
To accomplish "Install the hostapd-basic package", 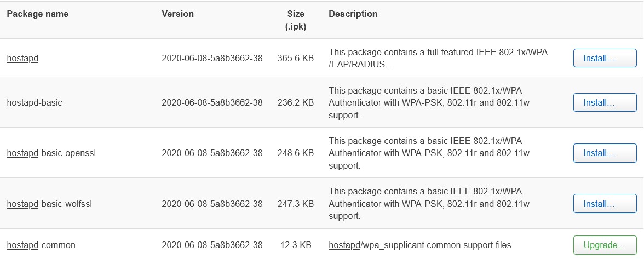I will point(605,102).
